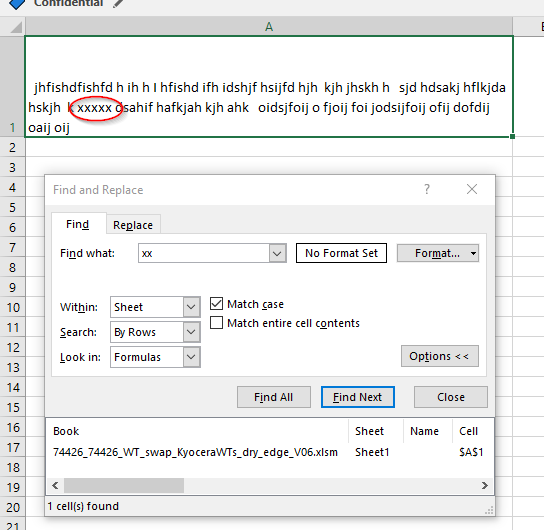Image resolution: width=544 pixels, height=530 pixels.
Task: Click the No Format Set preview box
Action: 341,253
